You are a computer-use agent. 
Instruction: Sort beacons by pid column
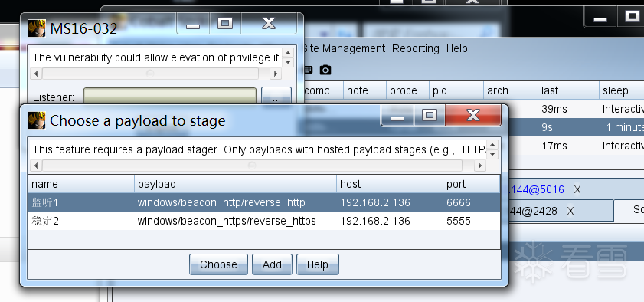[456, 90]
